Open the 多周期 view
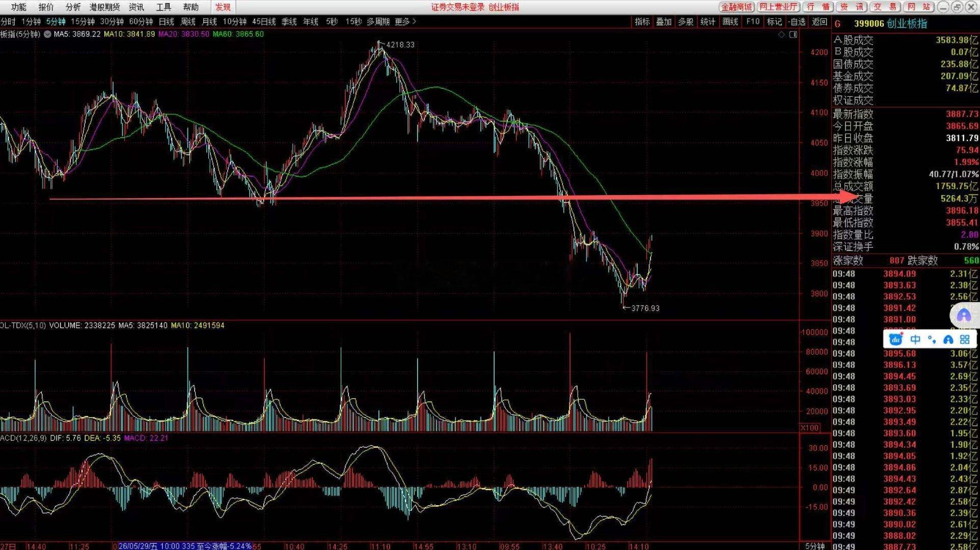Viewport: 980px width, 550px height. point(378,22)
